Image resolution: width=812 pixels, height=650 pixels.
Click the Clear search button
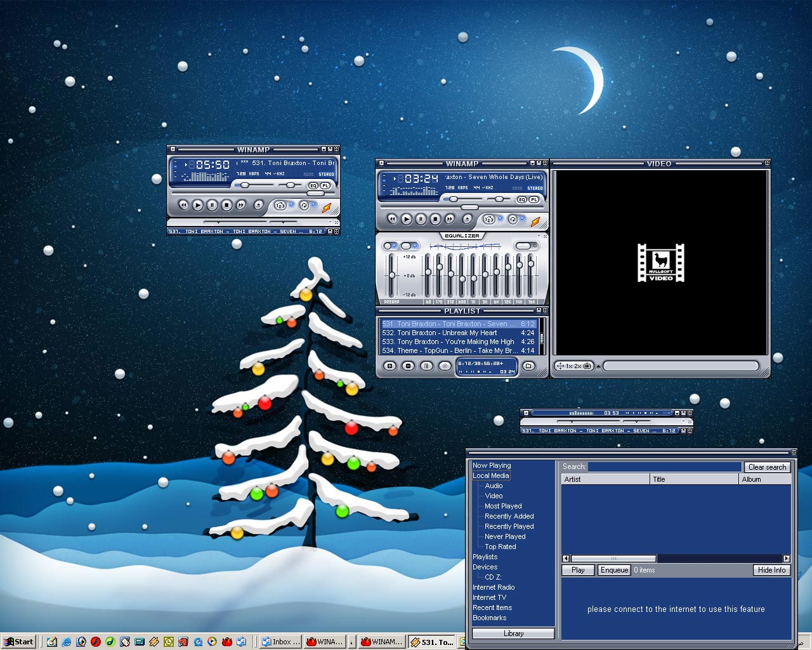(x=766, y=467)
